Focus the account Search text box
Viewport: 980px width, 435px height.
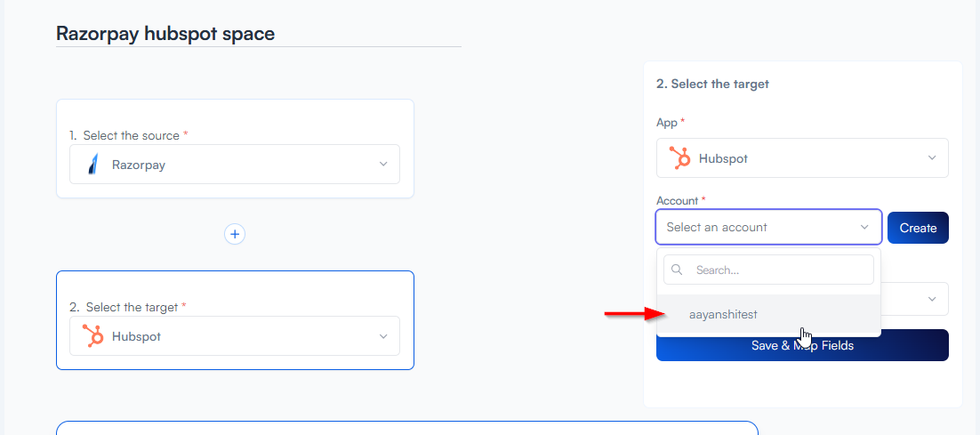click(x=778, y=270)
